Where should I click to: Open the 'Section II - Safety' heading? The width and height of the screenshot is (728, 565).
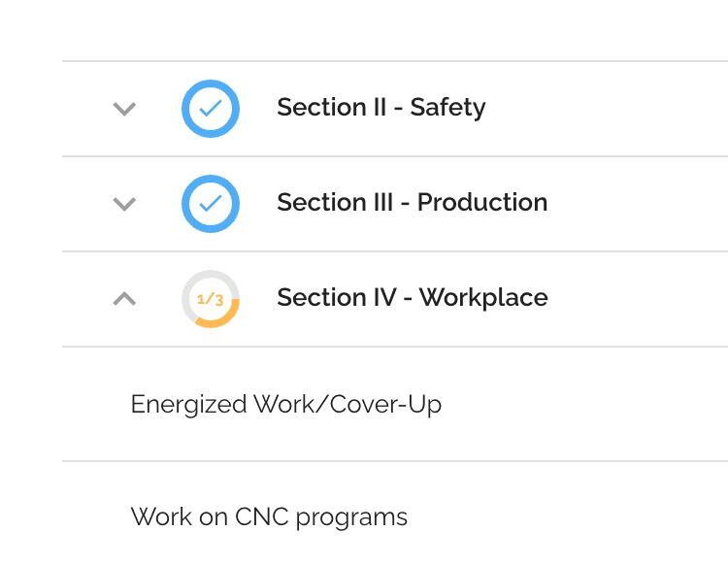381,108
